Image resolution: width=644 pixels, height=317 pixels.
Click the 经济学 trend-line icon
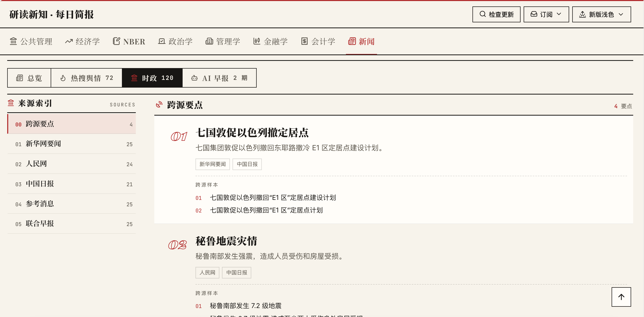(x=69, y=41)
